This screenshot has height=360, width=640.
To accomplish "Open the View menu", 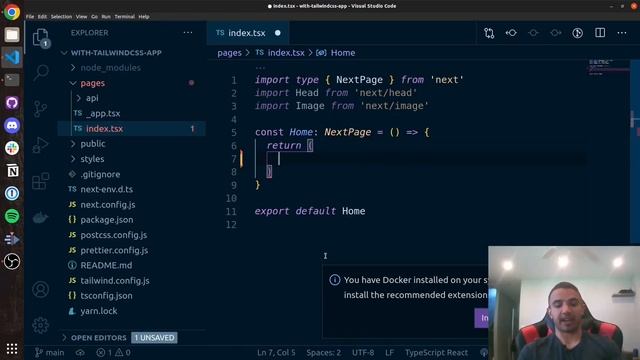I will pos(81,17).
